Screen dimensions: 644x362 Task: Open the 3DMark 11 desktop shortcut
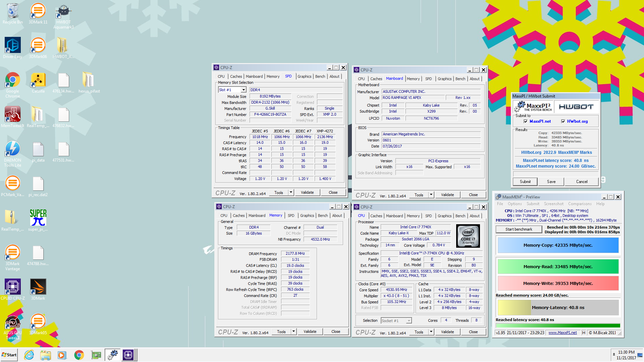tap(38, 13)
